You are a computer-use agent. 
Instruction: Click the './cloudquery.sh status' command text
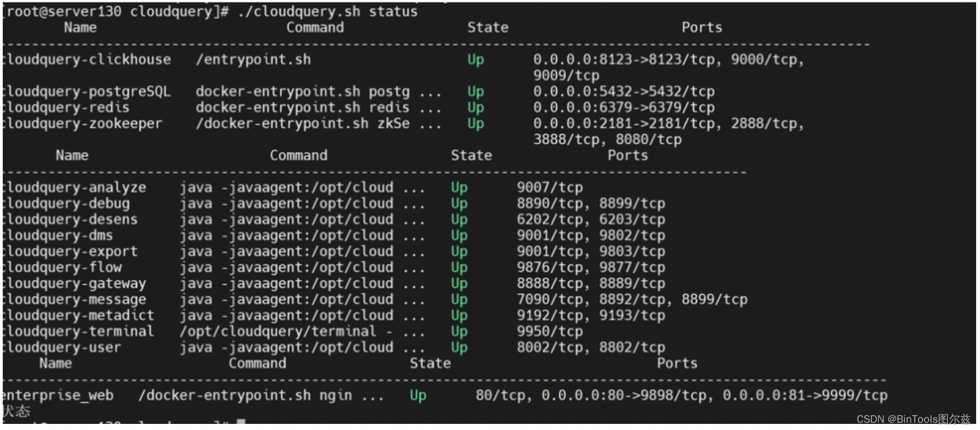[328, 11]
